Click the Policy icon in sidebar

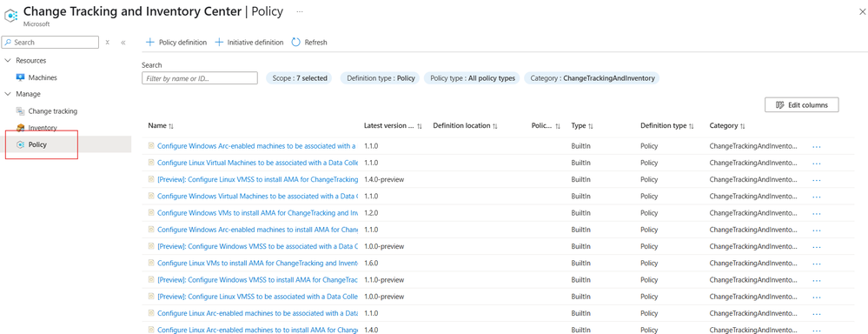point(21,144)
